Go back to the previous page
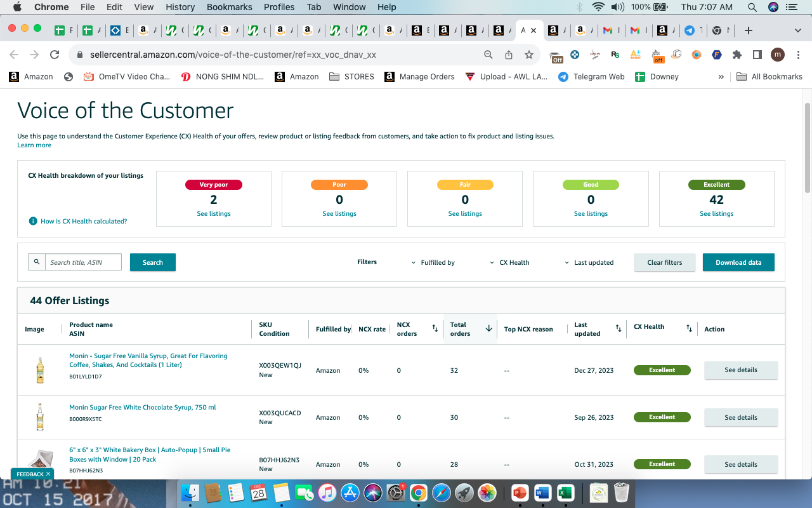This screenshot has width=812, height=508. tap(14, 55)
